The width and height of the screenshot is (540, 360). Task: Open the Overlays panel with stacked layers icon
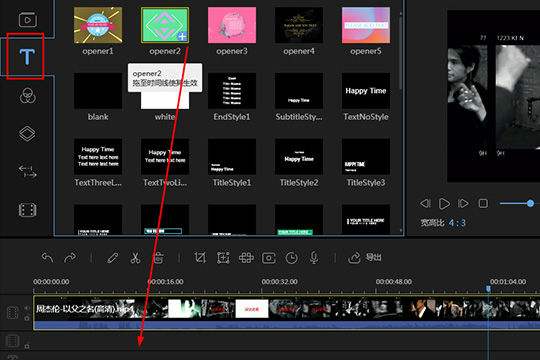tap(27, 134)
